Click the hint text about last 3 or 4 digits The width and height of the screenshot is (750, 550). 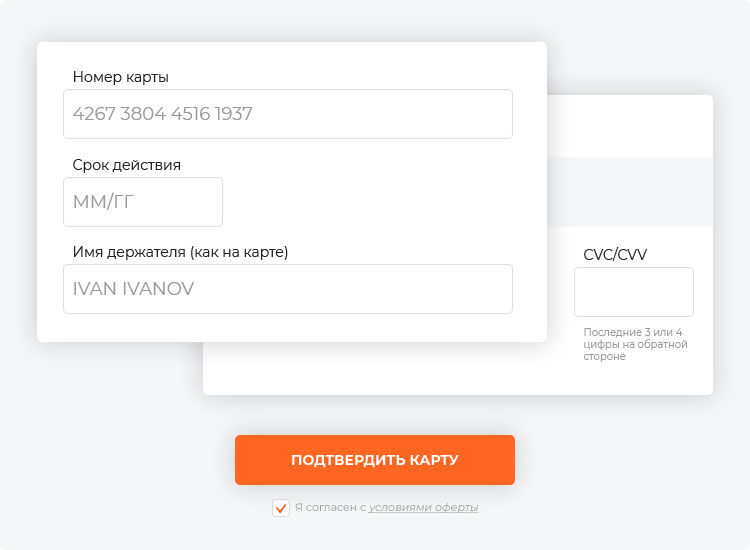[x=635, y=344]
